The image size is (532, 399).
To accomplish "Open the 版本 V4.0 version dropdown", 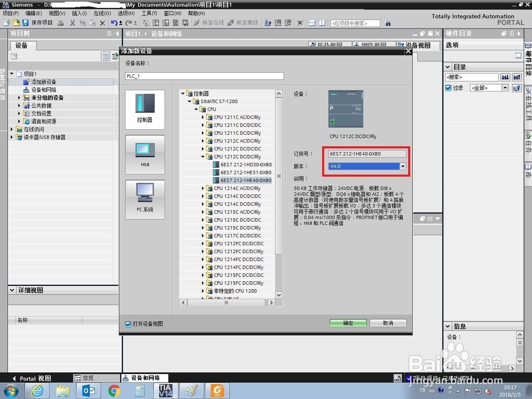I will pyautogui.click(x=403, y=166).
